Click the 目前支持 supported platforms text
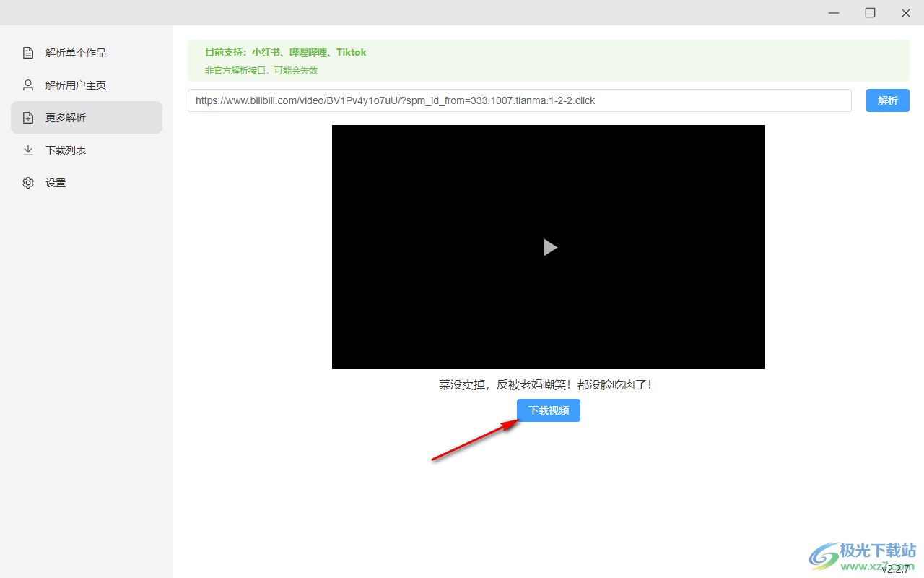 [x=286, y=52]
